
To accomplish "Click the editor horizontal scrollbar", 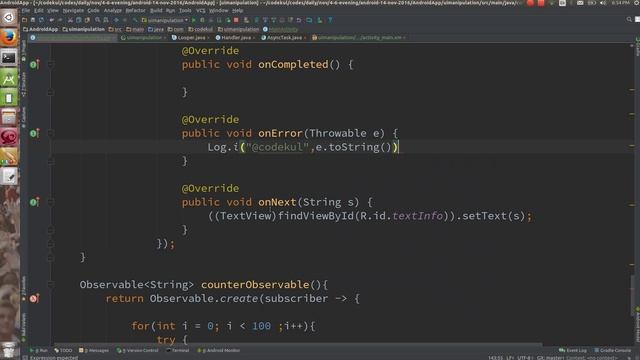I will 298,344.
